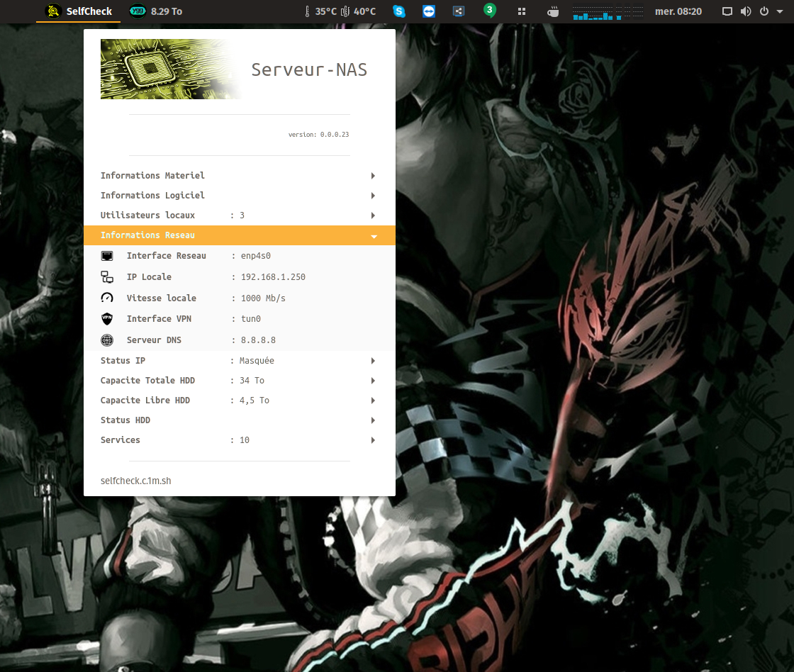This screenshot has width=794, height=672.
Task: Collapse Informations Reseau section arrow
Action: (374, 237)
